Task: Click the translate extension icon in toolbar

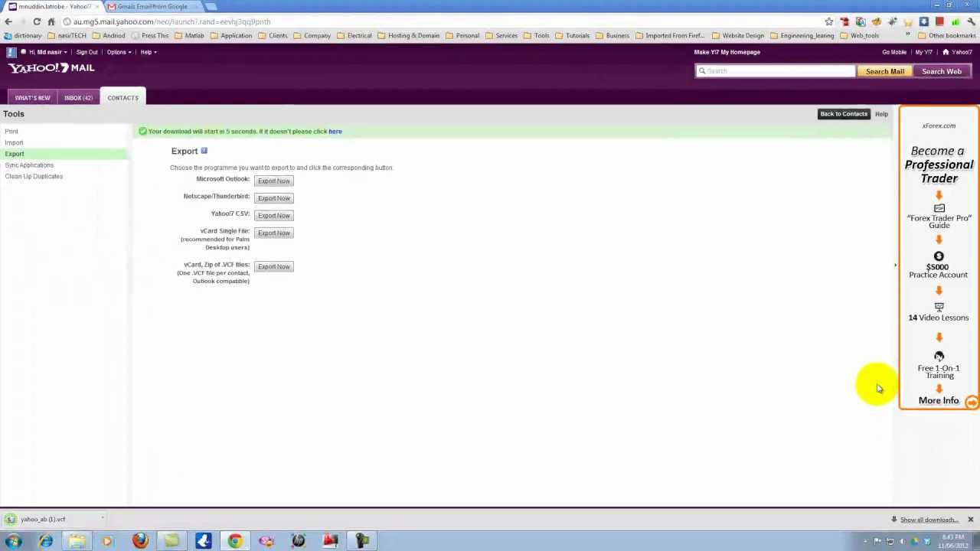Action: (x=861, y=21)
